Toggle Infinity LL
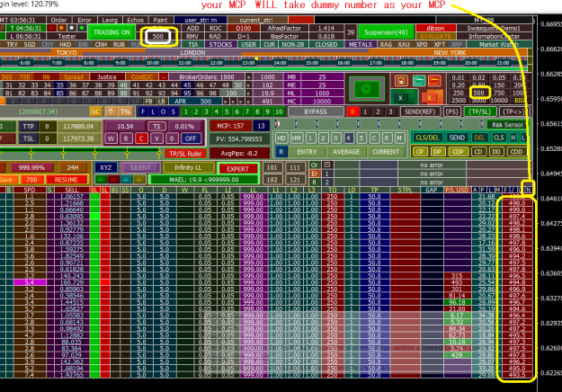 188,167
